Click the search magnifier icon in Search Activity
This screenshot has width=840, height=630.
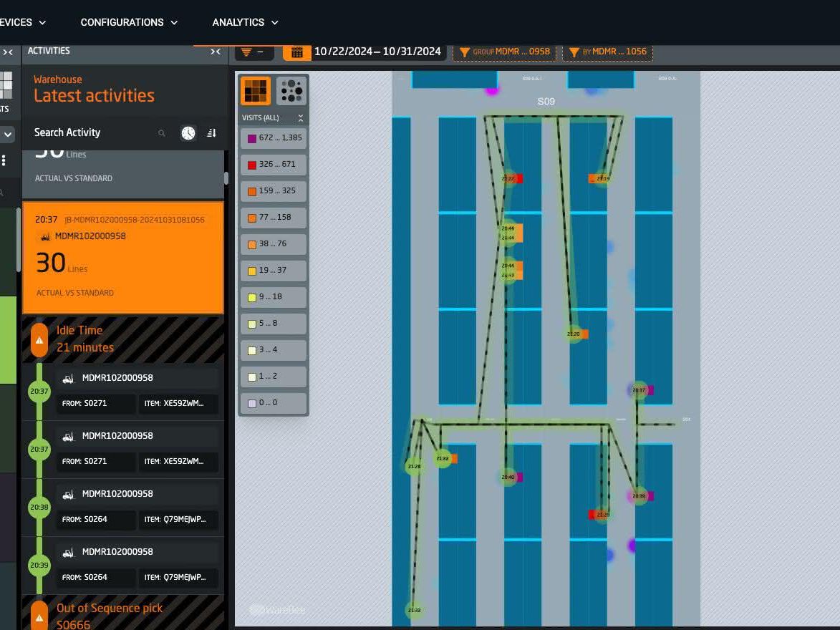pyautogui.click(x=162, y=133)
